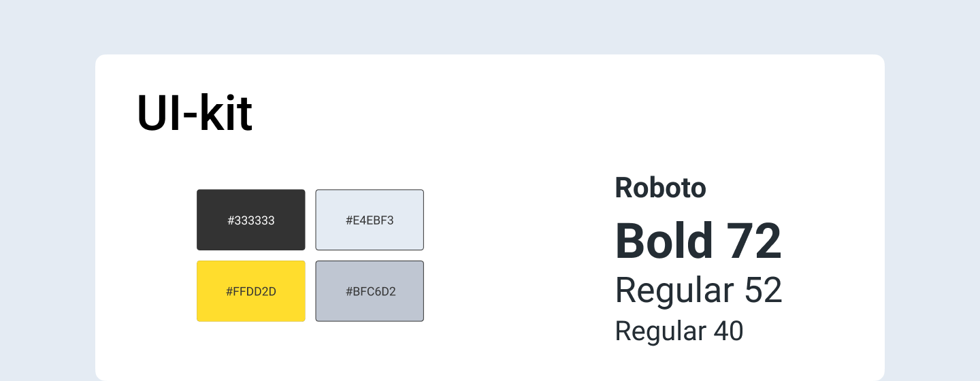The width and height of the screenshot is (980, 381).
Task: Click the number 40 in the typography list
Action: coord(728,331)
